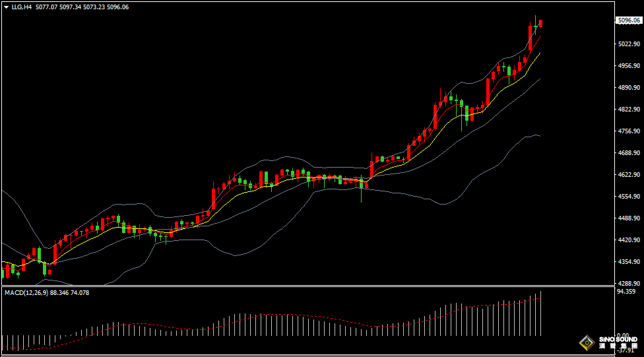This screenshot has width=644, height=357.
Task: Select the latest red candle at chart's right edge
Action: [x=541, y=24]
